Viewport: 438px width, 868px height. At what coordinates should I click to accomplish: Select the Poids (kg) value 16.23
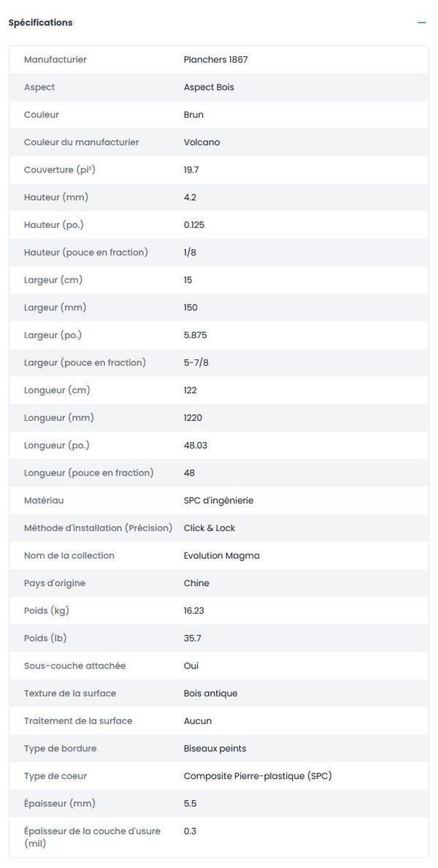tap(194, 611)
